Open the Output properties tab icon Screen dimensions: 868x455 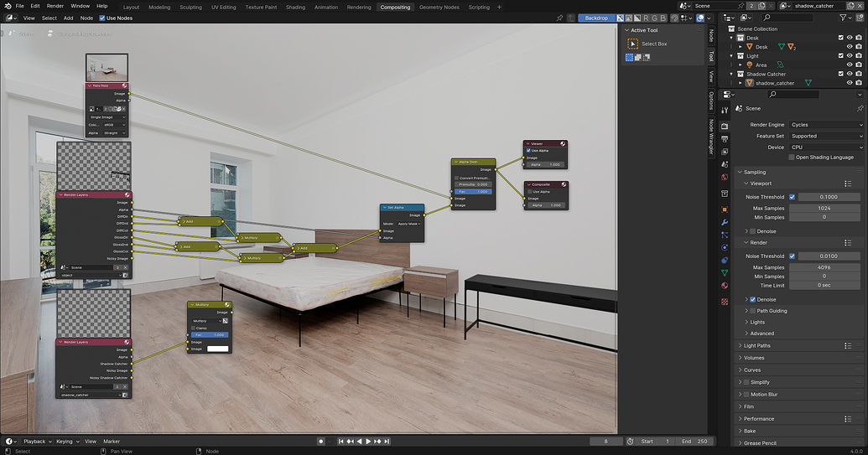[725, 139]
